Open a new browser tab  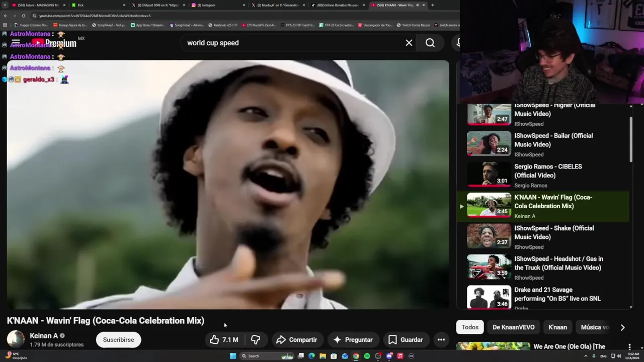click(432, 5)
